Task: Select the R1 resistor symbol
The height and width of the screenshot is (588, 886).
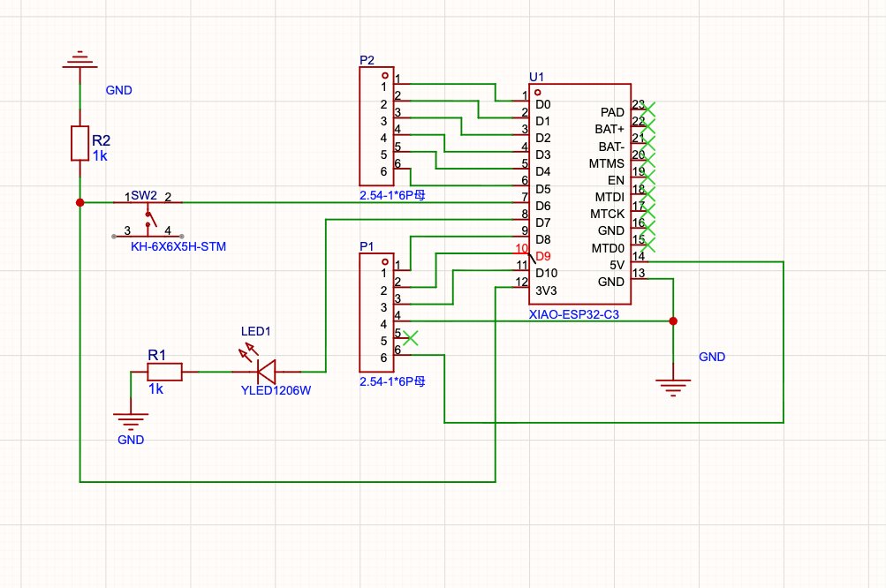Action: point(164,372)
